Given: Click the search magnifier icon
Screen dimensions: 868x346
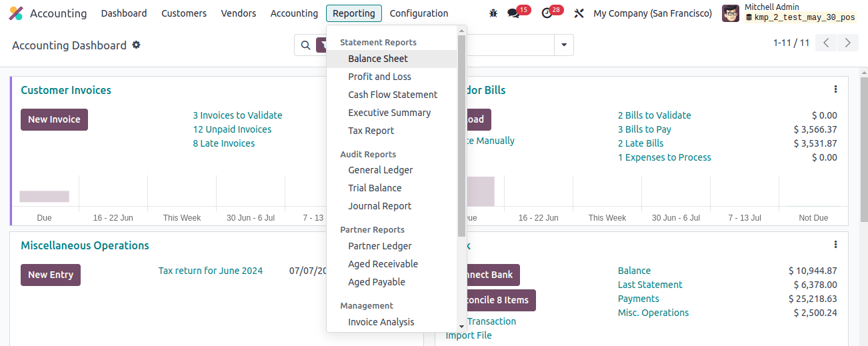Looking at the screenshot, I should point(305,45).
